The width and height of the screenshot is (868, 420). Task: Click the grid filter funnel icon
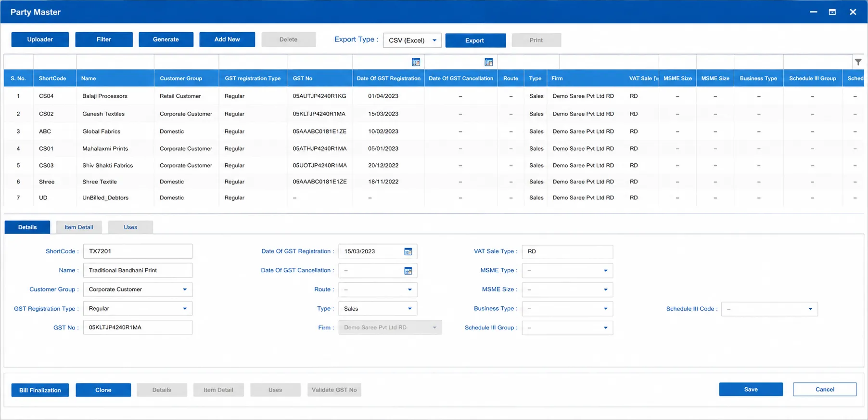click(858, 62)
